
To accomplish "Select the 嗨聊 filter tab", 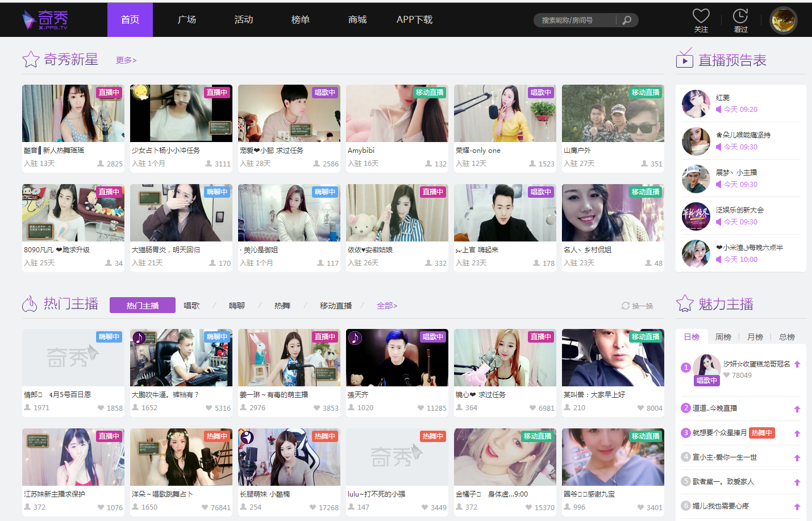I will 237,306.
